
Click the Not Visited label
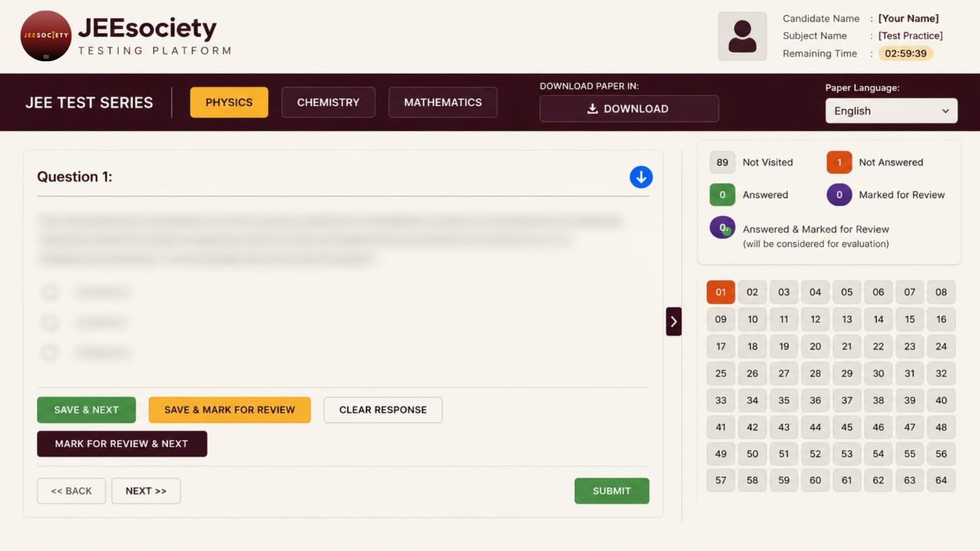pyautogui.click(x=768, y=162)
